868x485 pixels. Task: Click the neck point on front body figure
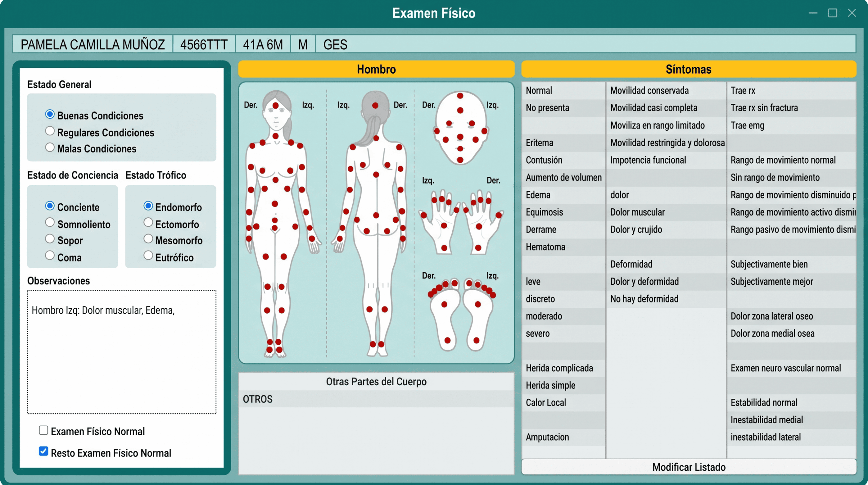coord(276,136)
